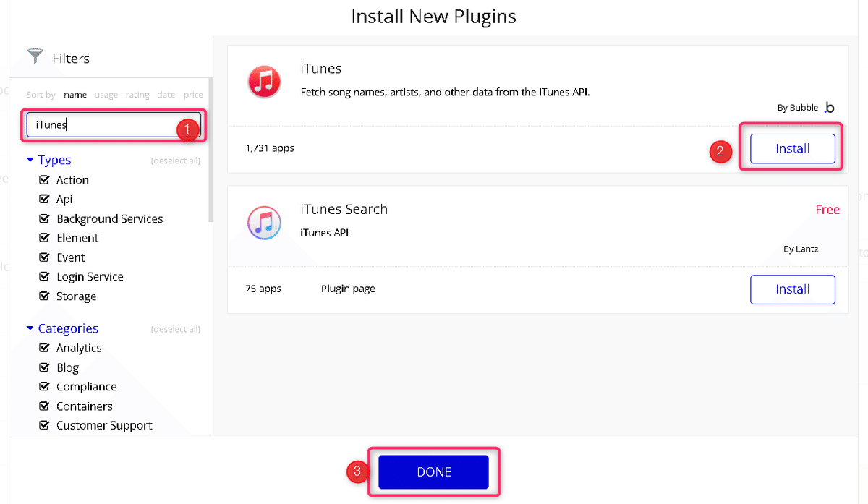Toggle the Login Service checkbox
Viewport: 868px width, 504px height.
44,276
